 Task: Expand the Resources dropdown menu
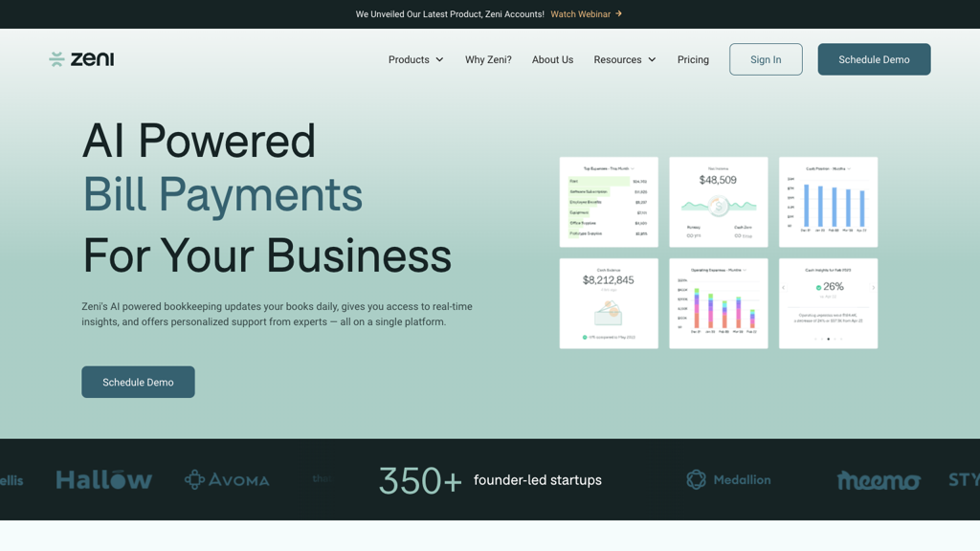[624, 59]
